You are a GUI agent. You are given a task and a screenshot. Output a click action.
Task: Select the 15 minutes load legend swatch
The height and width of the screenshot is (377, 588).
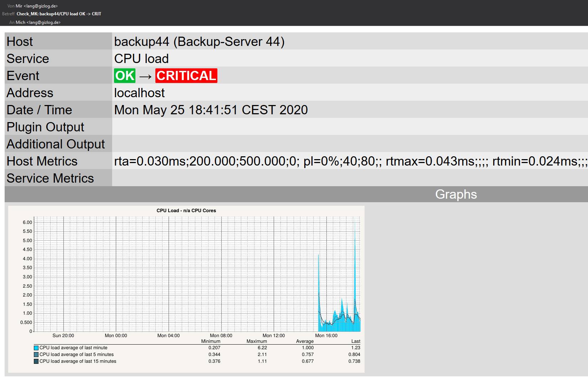click(36, 361)
